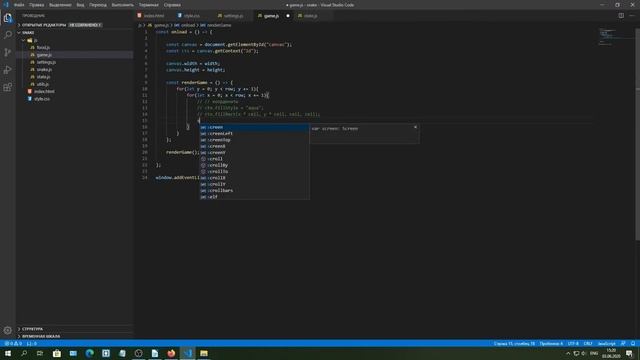Click the notifications bell in status bar
Viewport: 640px width, 360px height.
click(x=633, y=344)
